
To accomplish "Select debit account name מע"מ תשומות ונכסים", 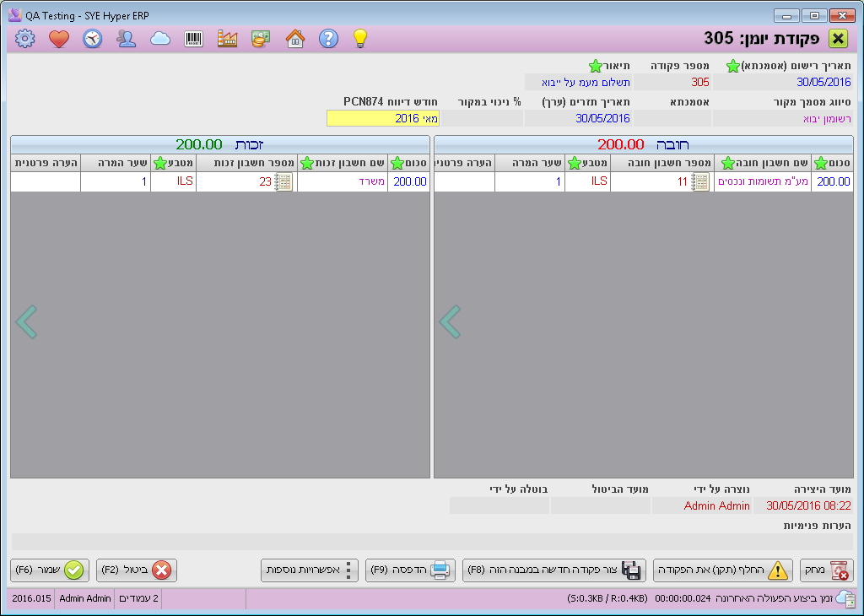I will (x=763, y=181).
